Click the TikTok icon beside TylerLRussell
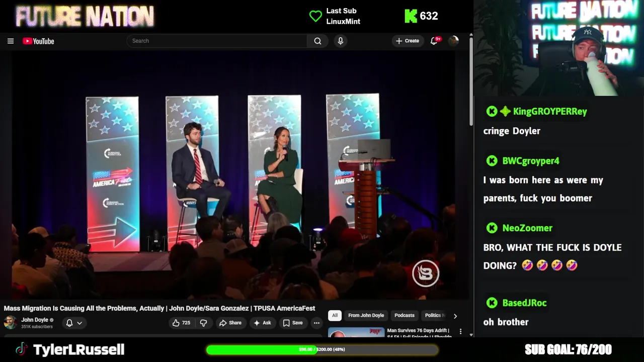644x362 pixels. [x=21, y=349]
